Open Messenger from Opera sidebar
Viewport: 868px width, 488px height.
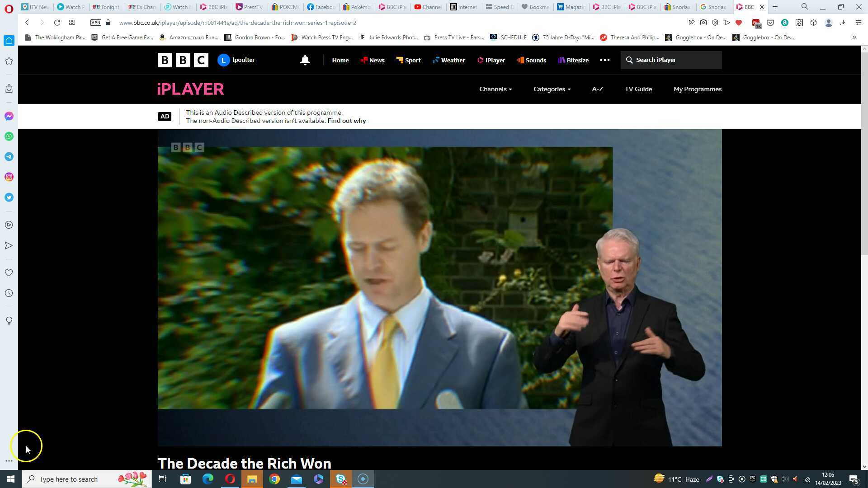9,116
